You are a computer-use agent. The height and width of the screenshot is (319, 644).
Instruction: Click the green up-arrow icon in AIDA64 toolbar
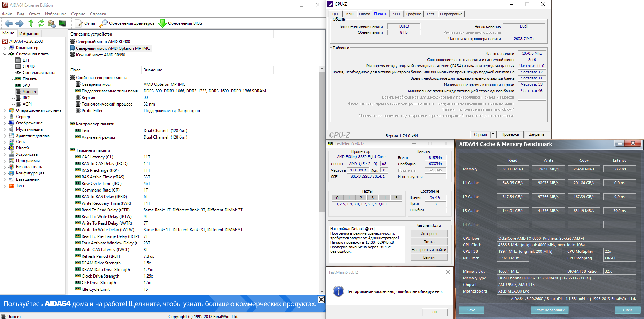[x=31, y=23]
